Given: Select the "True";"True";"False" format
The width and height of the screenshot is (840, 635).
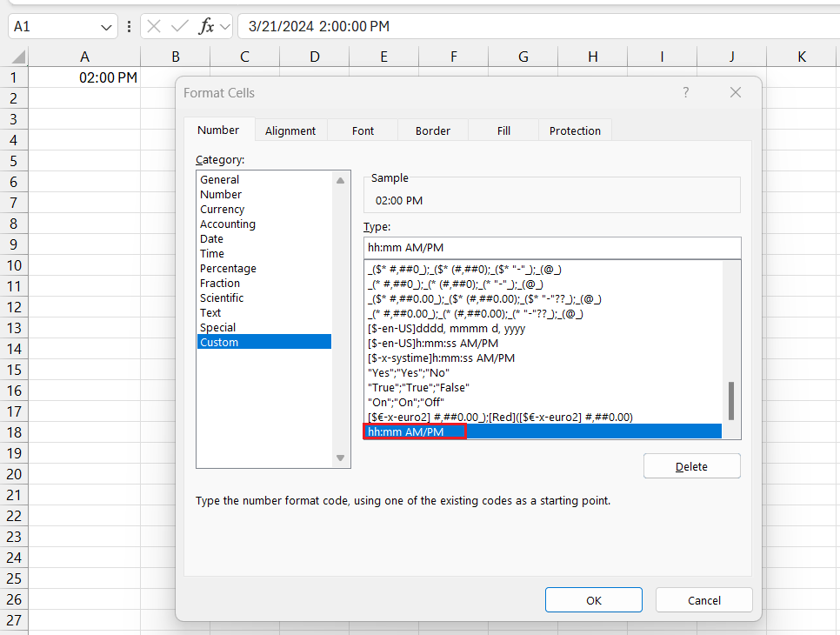Looking at the screenshot, I should click(543, 387).
